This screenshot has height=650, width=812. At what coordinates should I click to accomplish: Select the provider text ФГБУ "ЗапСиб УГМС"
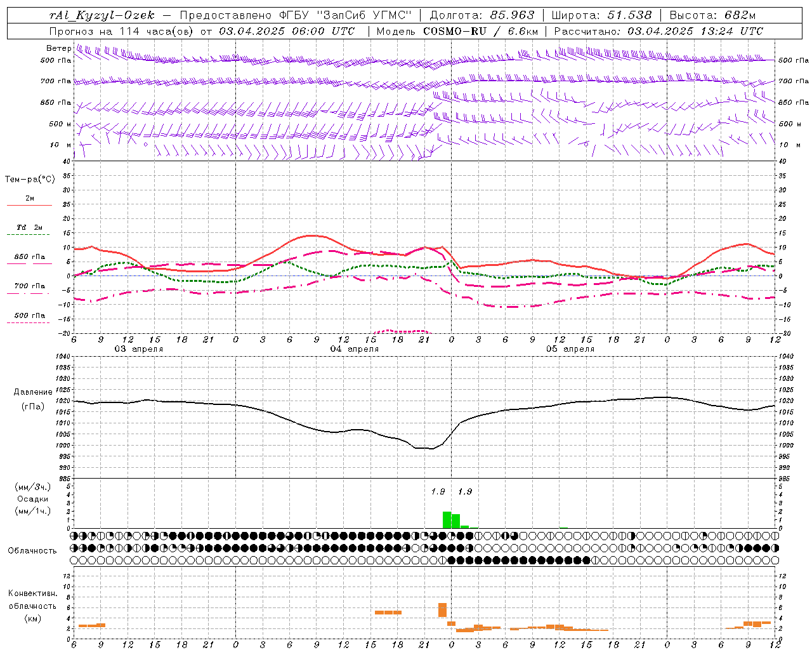tap(345, 15)
